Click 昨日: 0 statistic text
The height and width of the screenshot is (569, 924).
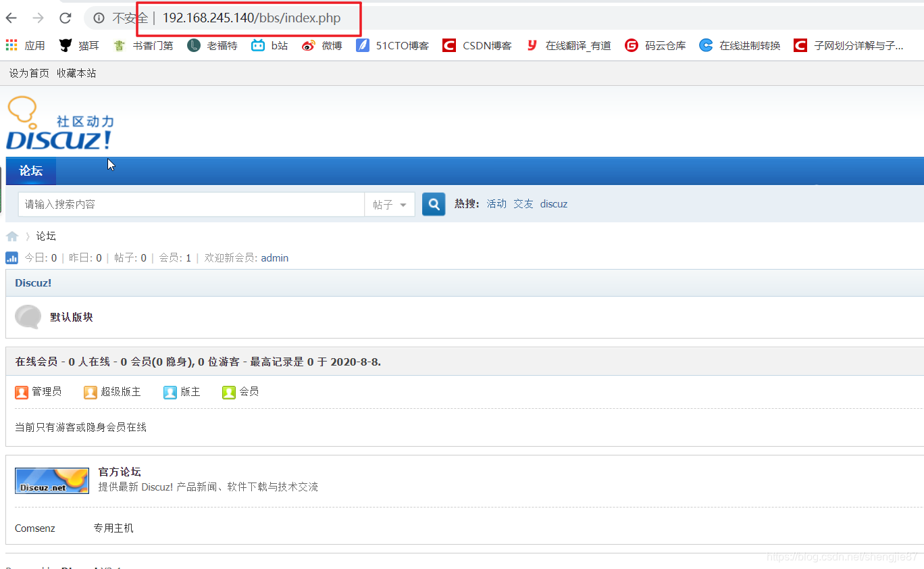(x=85, y=257)
